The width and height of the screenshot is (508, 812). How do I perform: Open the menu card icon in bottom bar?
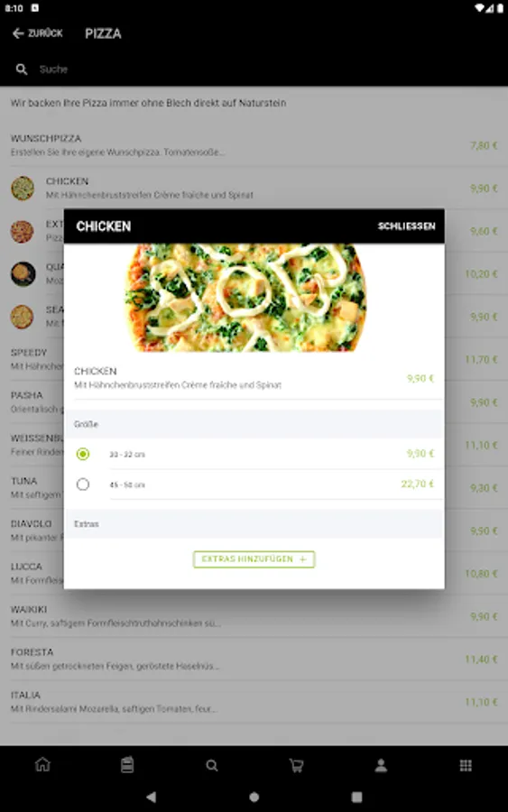click(127, 765)
